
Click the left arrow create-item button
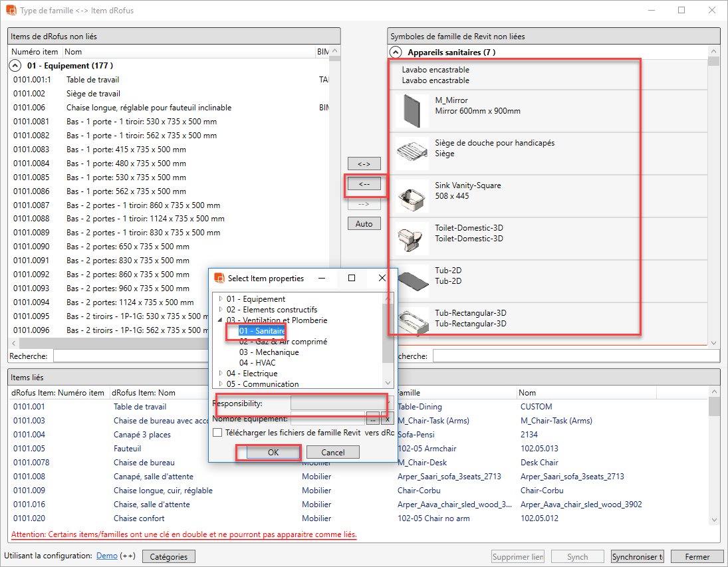point(364,183)
